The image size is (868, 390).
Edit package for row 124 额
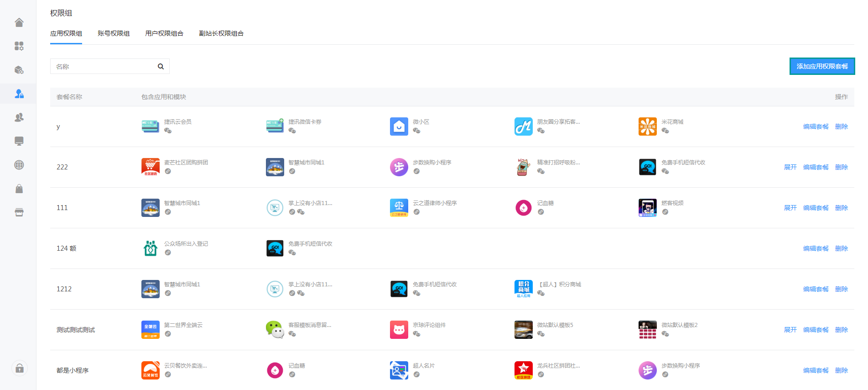(x=816, y=248)
